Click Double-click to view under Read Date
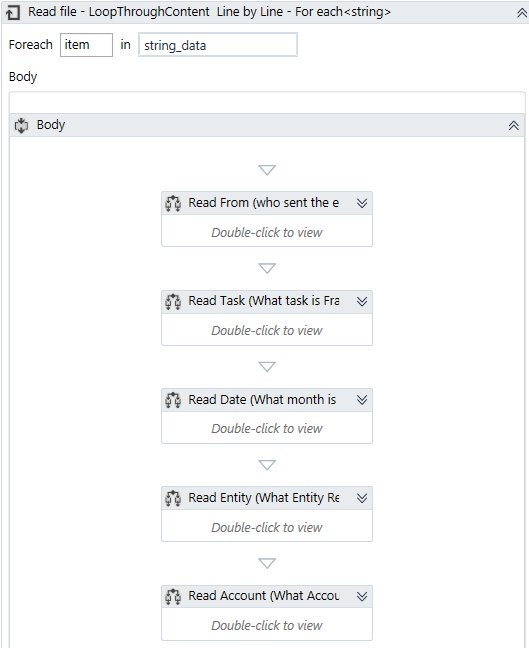Screen dimensions: 529x648 click(267, 429)
